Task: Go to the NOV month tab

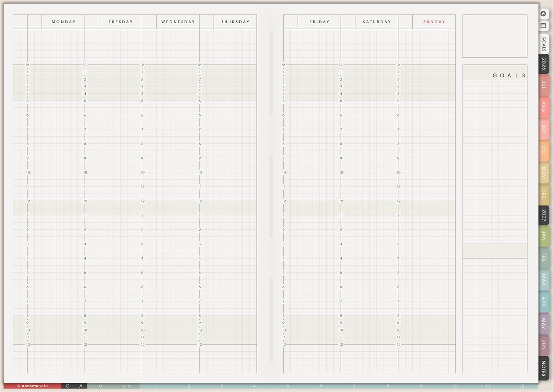Action: 544,172
